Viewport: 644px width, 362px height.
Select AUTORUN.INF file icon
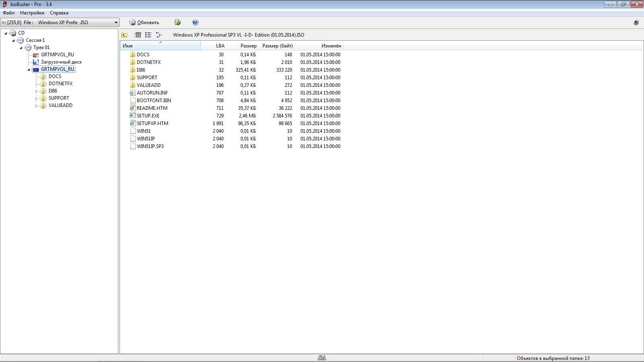pyautogui.click(x=133, y=93)
